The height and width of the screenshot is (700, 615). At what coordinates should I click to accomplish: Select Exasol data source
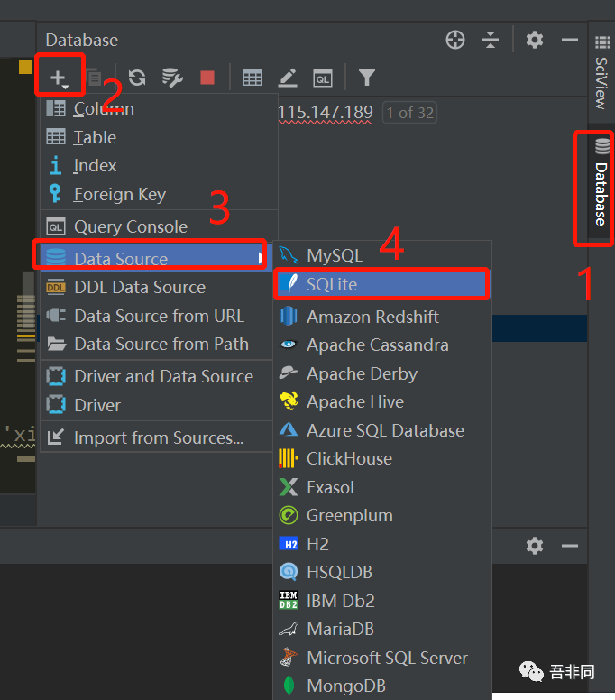[382, 487]
